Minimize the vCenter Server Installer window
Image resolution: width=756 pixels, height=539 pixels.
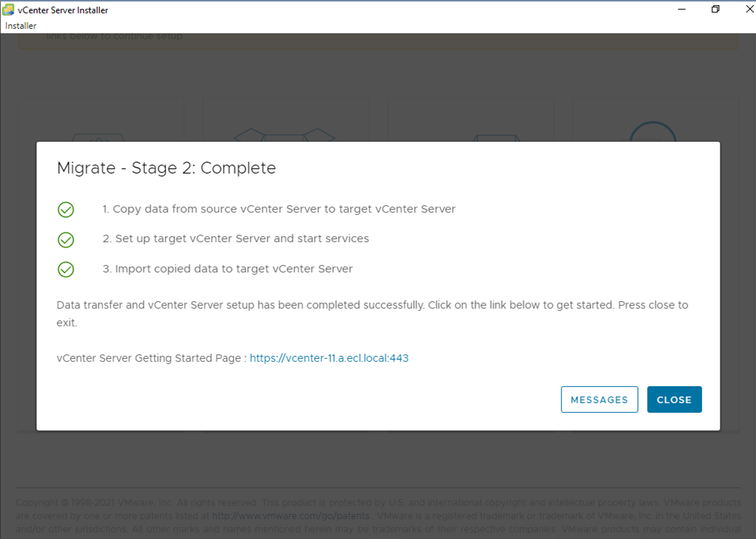pos(682,9)
